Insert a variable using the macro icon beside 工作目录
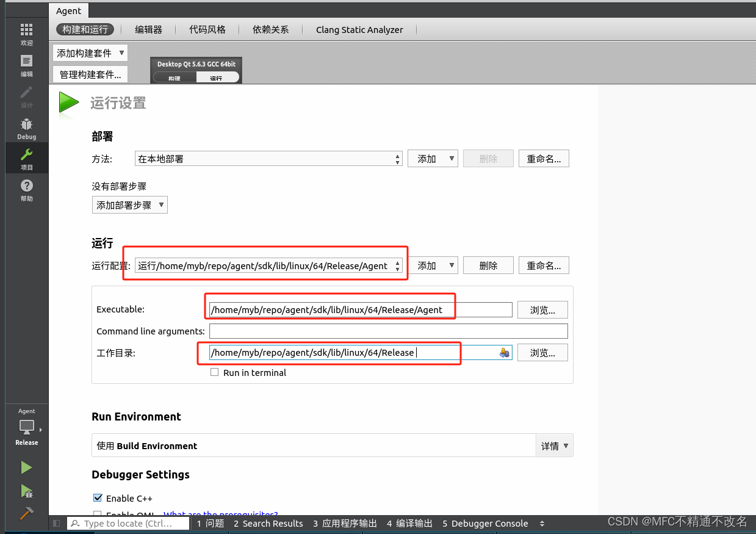This screenshot has width=756, height=534. point(503,352)
